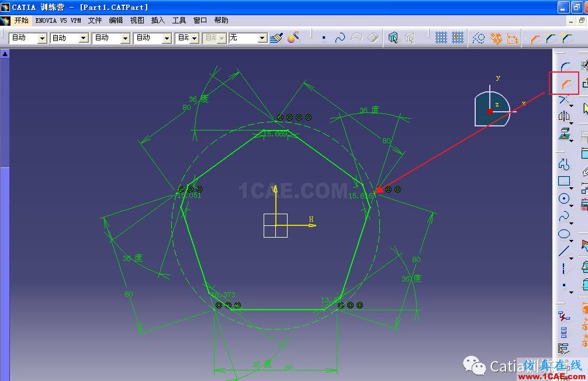Select the Spline tool in right toolbar
This screenshot has width=588, height=381.
pyautogui.click(x=563, y=216)
